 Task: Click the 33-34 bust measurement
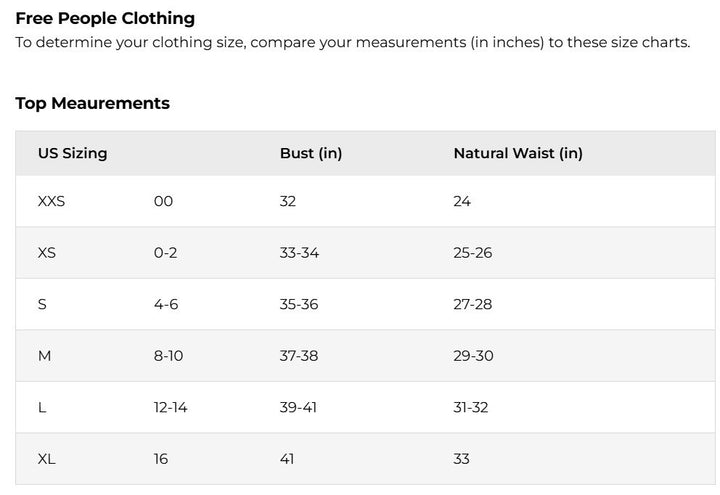click(x=299, y=253)
